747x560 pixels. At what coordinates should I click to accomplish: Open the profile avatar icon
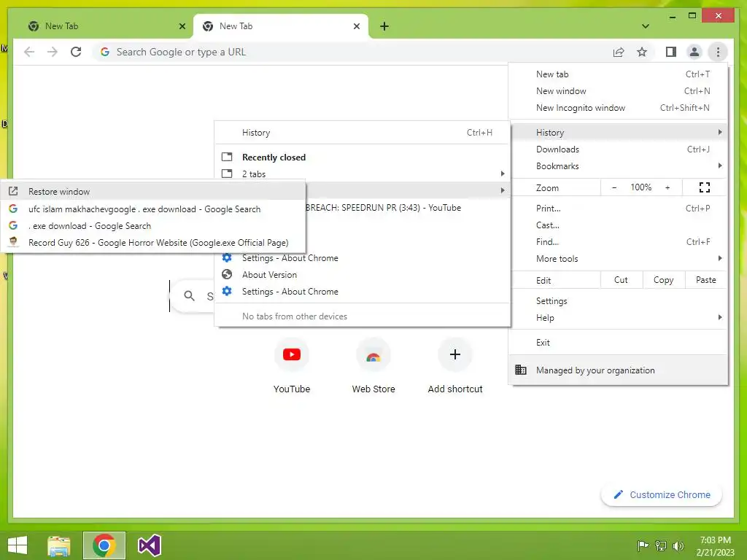click(x=694, y=52)
